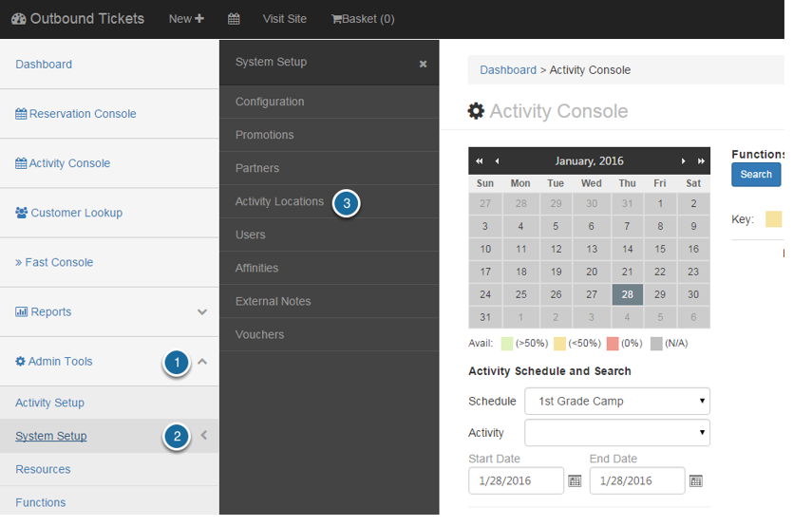812x526 pixels.
Task: Select January 20 in the calendar
Action: [592, 272]
